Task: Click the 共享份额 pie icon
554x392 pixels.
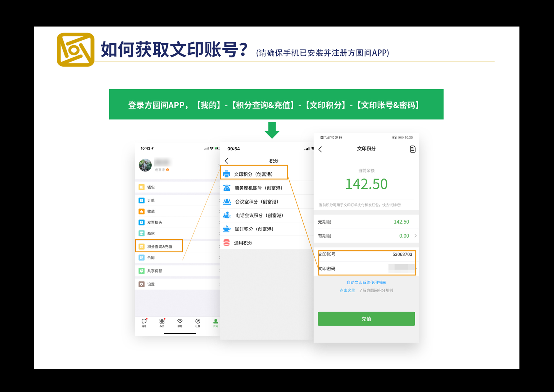Action: coord(141,271)
